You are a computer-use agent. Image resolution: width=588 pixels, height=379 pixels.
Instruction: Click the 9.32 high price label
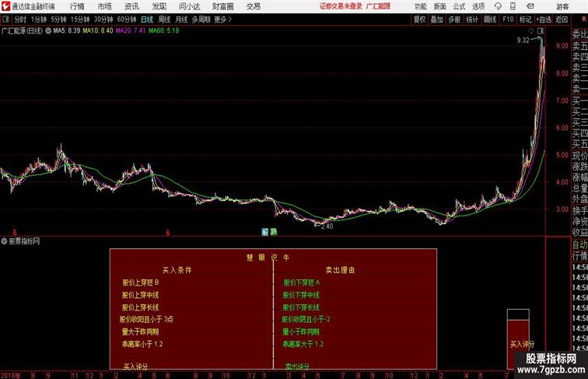point(523,40)
